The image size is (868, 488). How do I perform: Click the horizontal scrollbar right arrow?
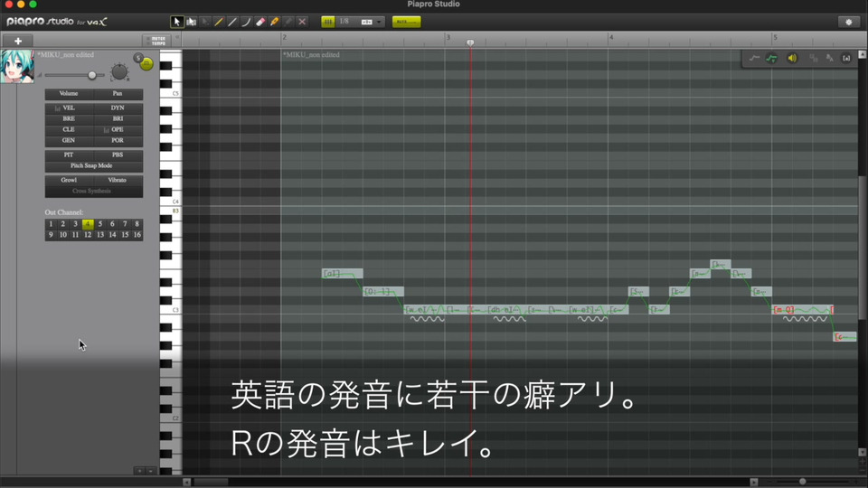753,482
